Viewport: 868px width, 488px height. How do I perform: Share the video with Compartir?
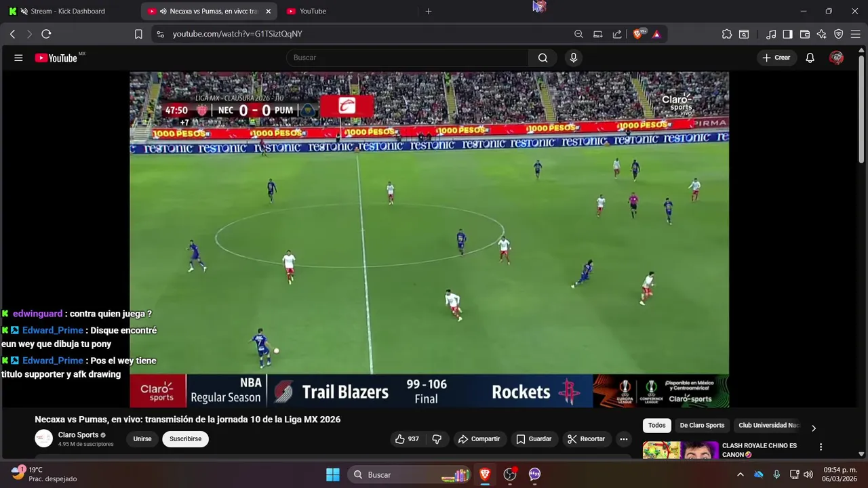point(479,439)
